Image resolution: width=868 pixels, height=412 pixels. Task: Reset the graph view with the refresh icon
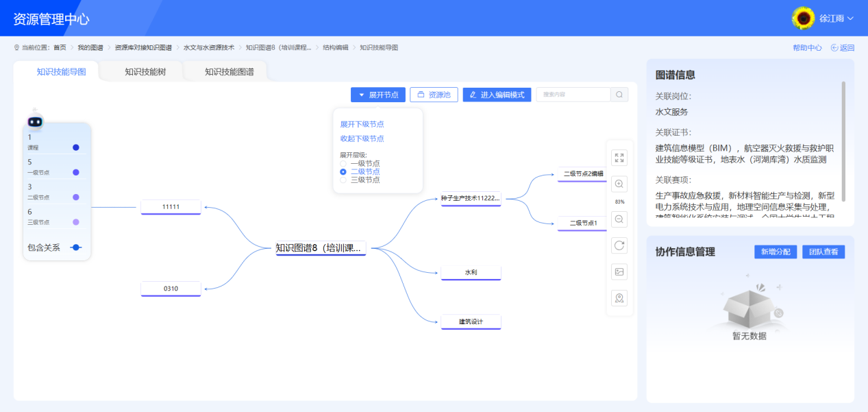[619, 245]
